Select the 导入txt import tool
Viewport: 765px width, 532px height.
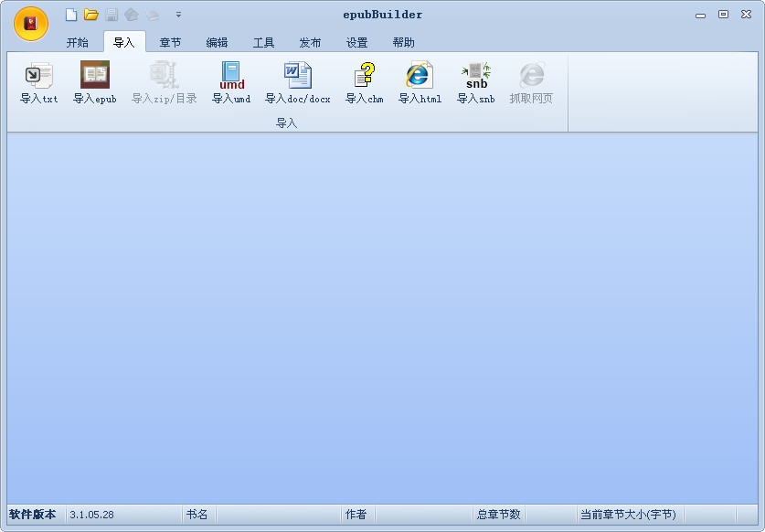(x=37, y=82)
